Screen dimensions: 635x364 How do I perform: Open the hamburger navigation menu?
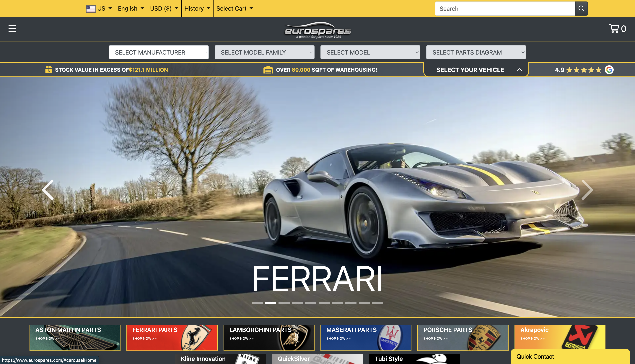coord(12,29)
